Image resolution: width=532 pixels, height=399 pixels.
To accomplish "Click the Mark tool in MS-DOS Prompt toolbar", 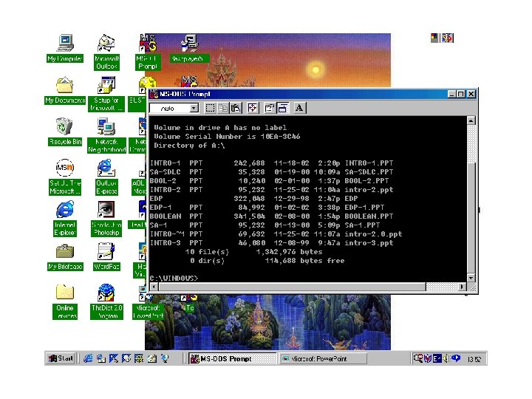I will (x=210, y=108).
